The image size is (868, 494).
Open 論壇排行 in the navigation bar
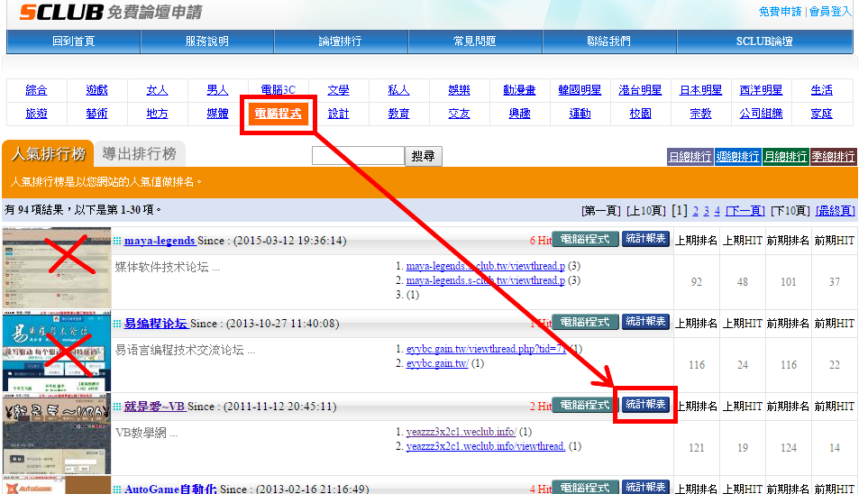point(341,41)
